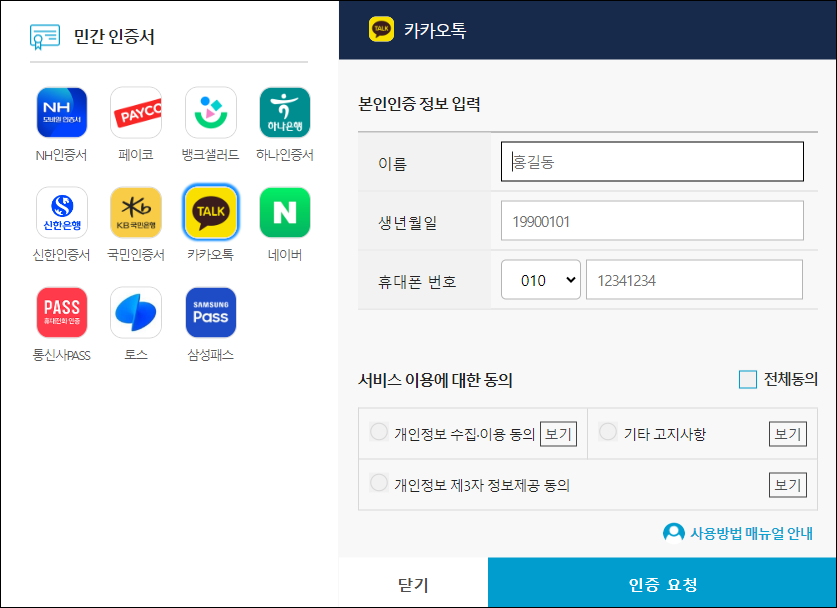Screen dimensions: 837x608
Task: Choose the PAYCO 페이코 icon
Action: click(x=136, y=113)
